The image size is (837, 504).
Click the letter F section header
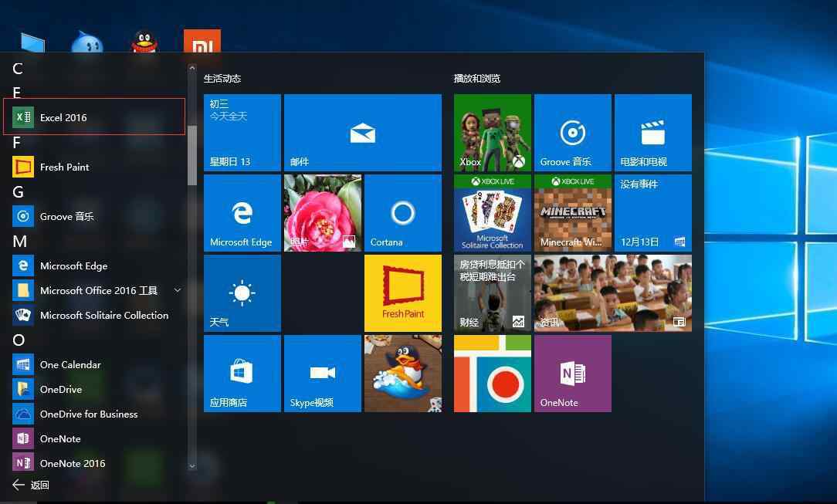[16, 142]
